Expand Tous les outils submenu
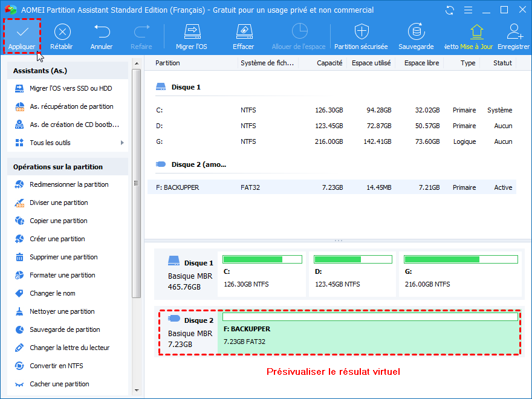532x399 pixels. click(x=122, y=143)
